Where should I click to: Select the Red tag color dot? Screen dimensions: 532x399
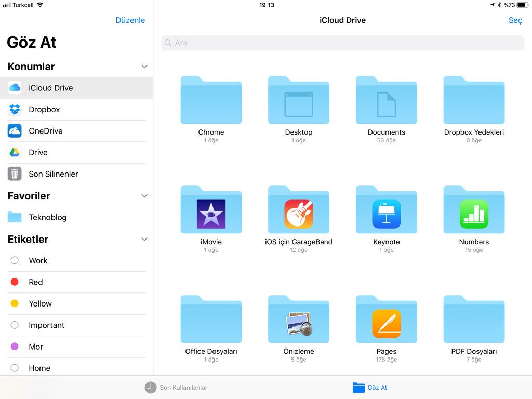point(15,282)
